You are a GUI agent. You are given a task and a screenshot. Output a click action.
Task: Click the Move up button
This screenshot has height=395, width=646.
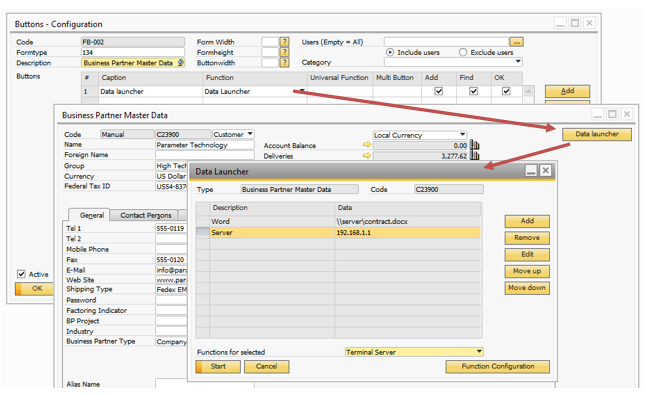[527, 271]
